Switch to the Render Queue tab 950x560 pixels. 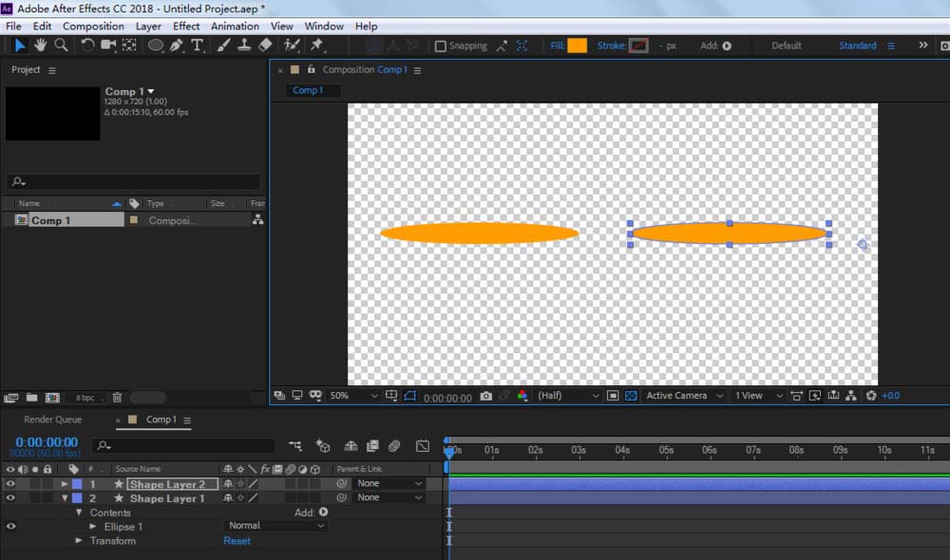53,420
